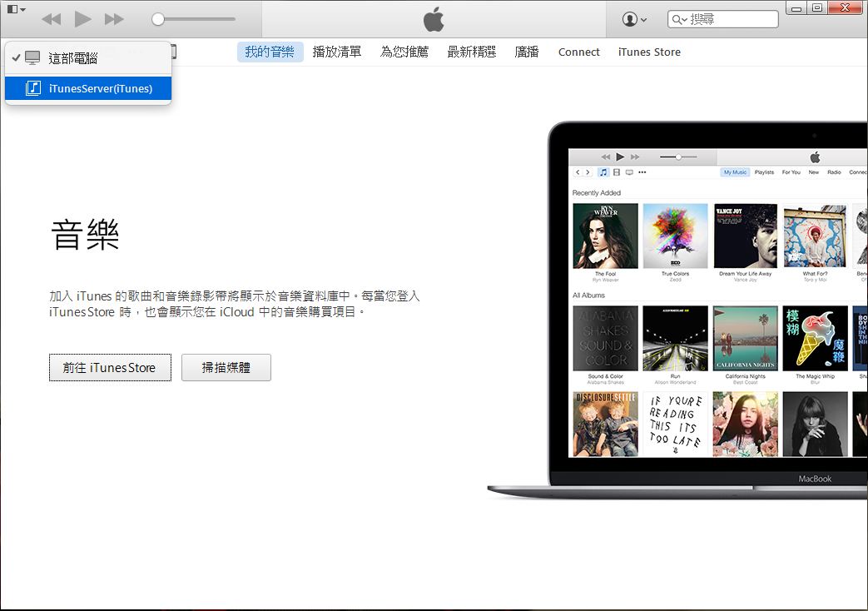The height and width of the screenshot is (611, 868).
Task: Select 這部電腦 in the library dropdown
Action: click(88, 58)
